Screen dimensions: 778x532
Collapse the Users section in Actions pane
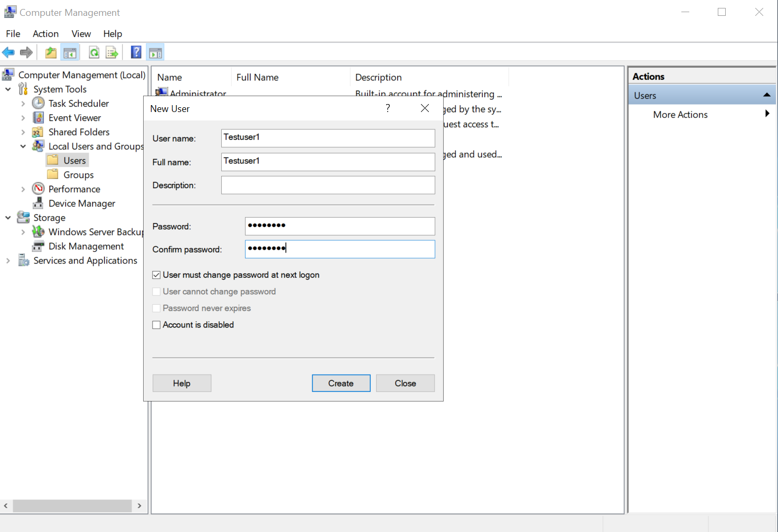pos(767,95)
